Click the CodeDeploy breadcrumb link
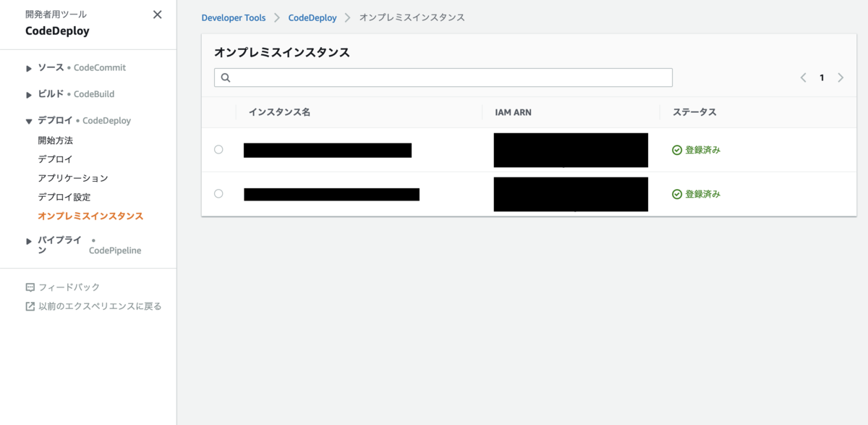 [x=312, y=17]
